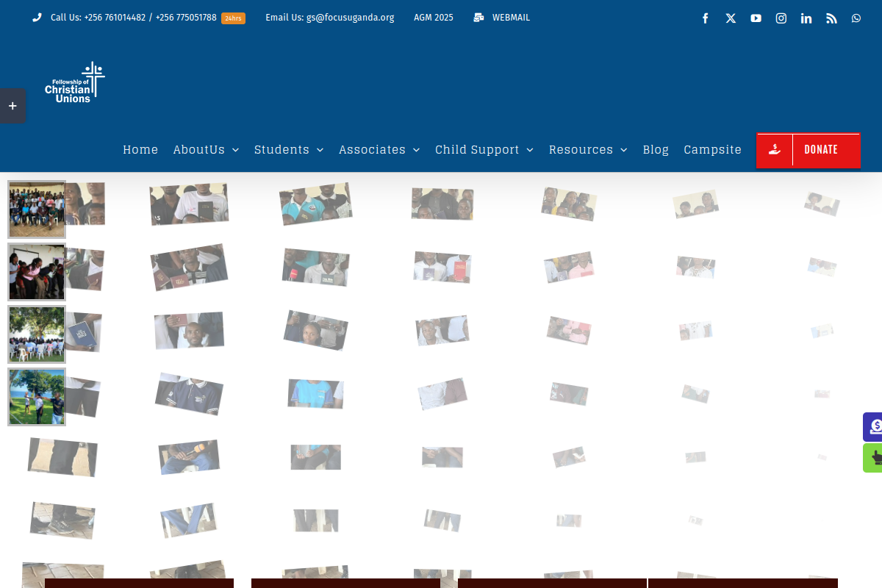Open the purple floating donate side button

pos(873,427)
